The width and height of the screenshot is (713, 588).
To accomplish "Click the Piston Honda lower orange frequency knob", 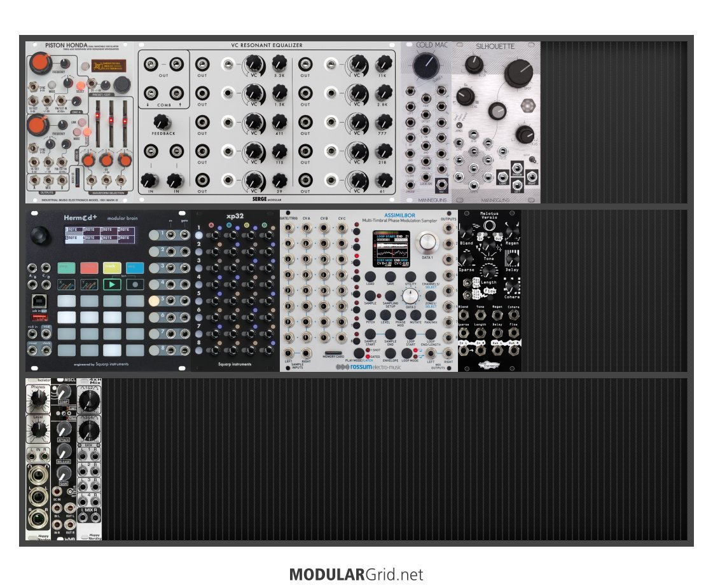I will click(x=38, y=125).
